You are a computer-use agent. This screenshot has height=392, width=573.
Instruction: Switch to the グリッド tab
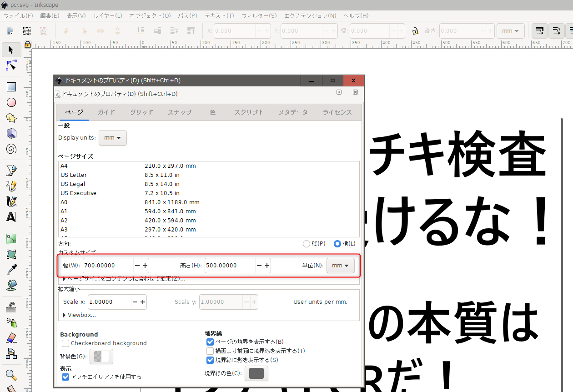141,112
